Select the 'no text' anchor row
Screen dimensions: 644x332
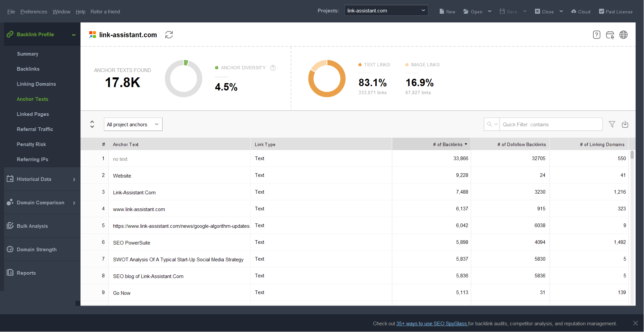(x=355, y=158)
